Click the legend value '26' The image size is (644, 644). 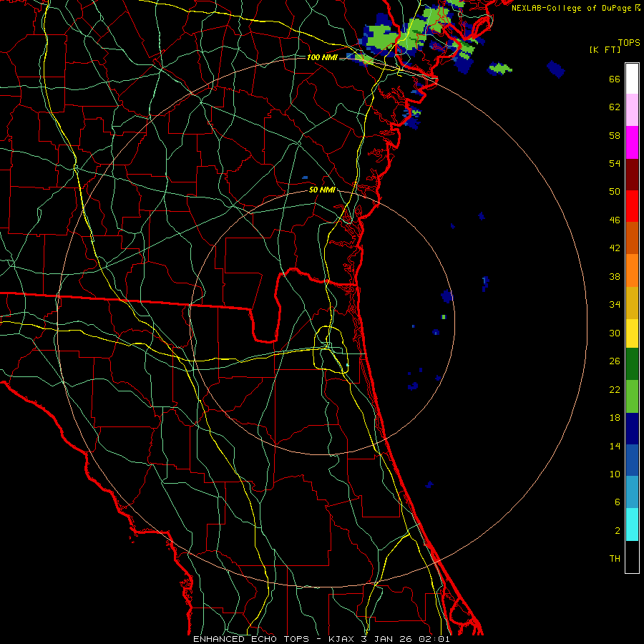pos(615,361)
